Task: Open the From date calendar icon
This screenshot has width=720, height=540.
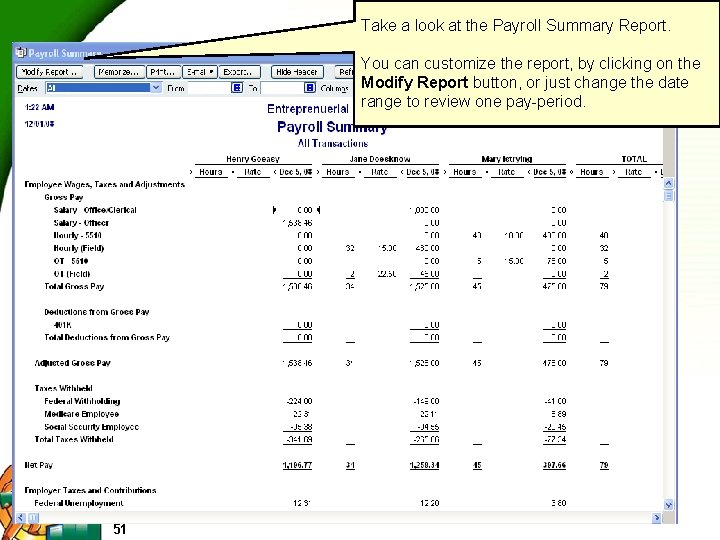Action: (237, 88)
